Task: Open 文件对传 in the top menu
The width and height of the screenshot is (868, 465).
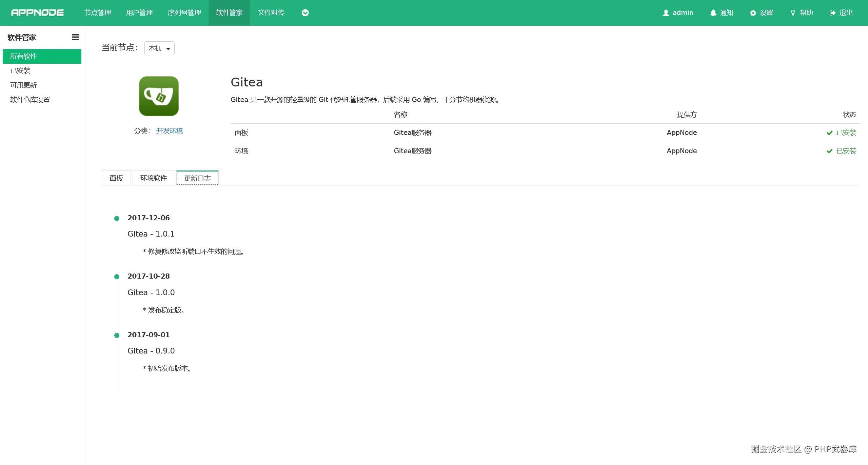Action: [x=271, y=13]
